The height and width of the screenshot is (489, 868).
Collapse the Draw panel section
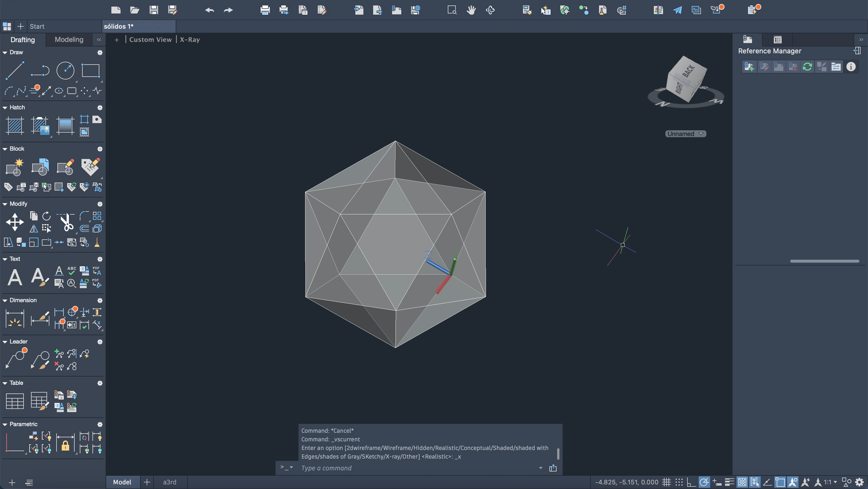click(5, 53)
